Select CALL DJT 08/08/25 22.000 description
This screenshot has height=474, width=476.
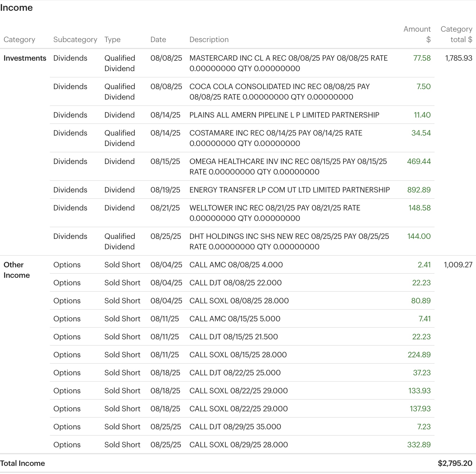pyautogui.click(x=235, y=283)
